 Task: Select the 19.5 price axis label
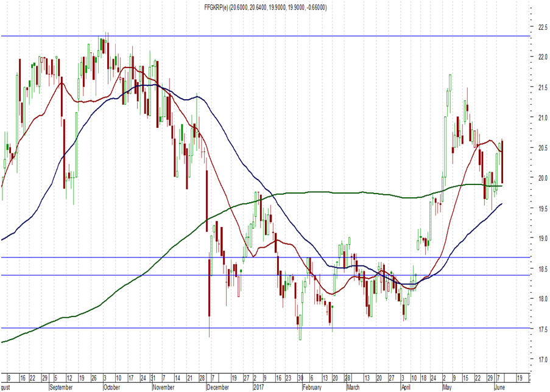click(x=543, y=208)
